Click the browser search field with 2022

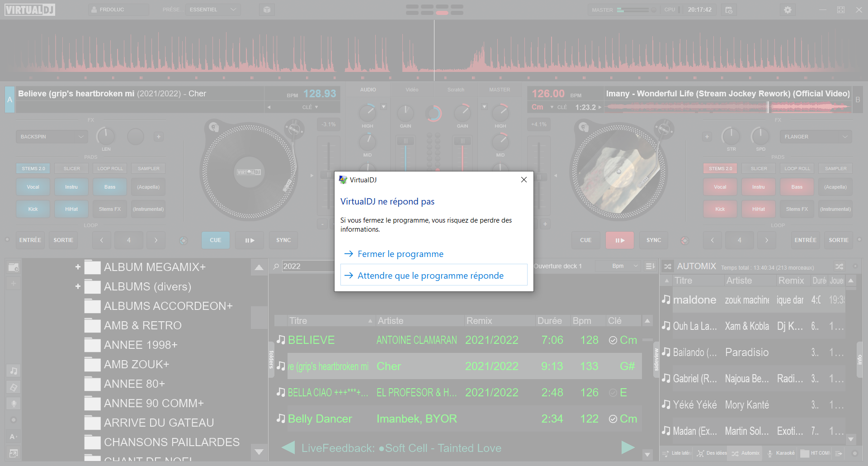pos(307,266)
